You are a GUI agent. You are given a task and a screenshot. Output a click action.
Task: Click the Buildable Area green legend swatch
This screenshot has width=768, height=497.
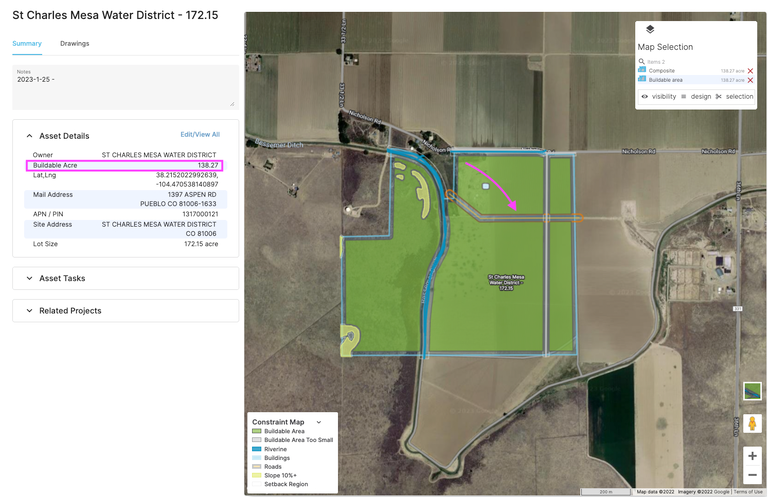[257, 431]
